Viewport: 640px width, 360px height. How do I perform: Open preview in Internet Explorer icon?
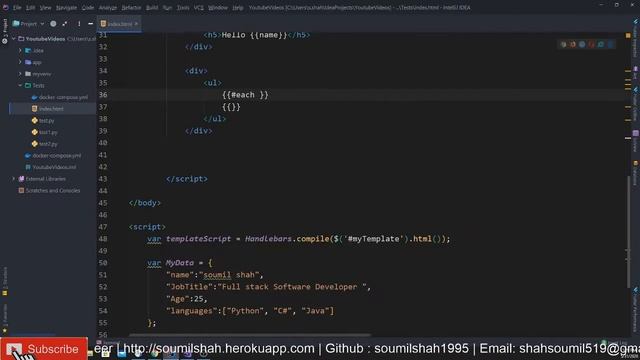[x=601, y=44]
